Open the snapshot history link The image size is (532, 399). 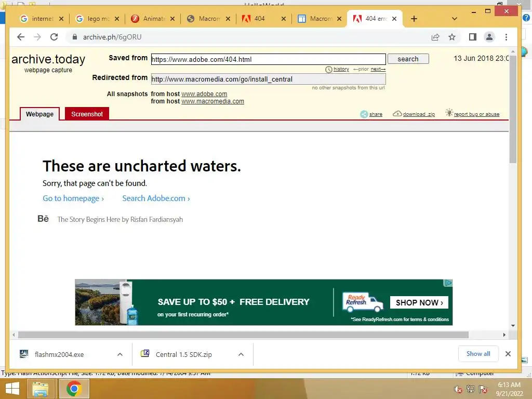(341, 69)
